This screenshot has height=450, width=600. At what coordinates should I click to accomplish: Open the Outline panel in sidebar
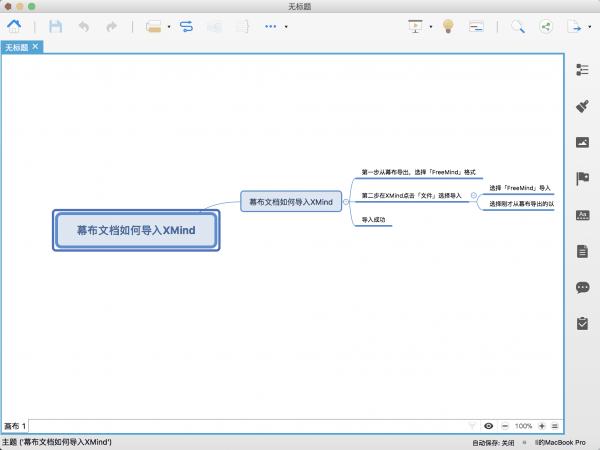coord(582,70)
